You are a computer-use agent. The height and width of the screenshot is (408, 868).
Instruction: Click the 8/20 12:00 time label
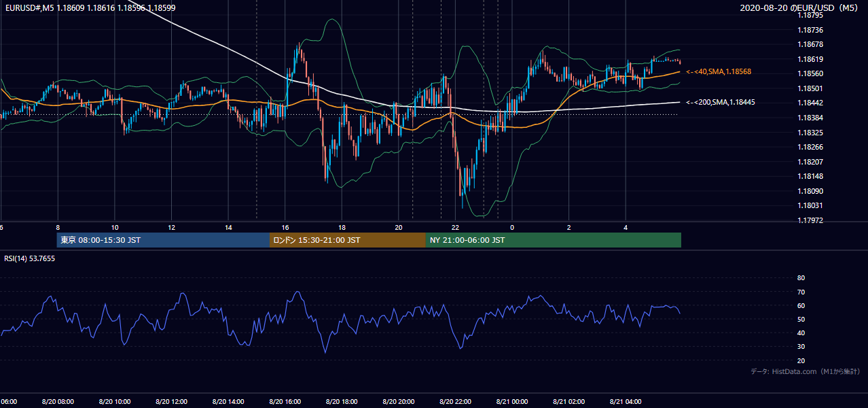point(170,402)
